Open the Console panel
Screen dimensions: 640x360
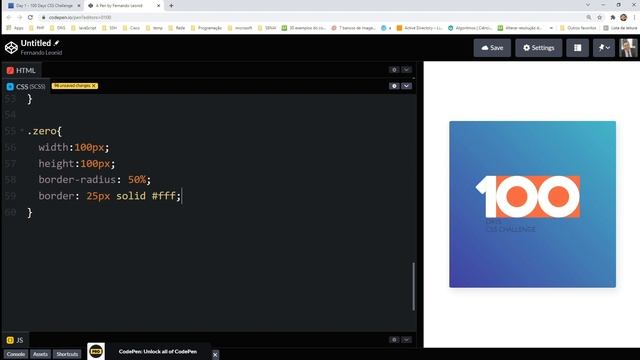click(x=16, y=354)
